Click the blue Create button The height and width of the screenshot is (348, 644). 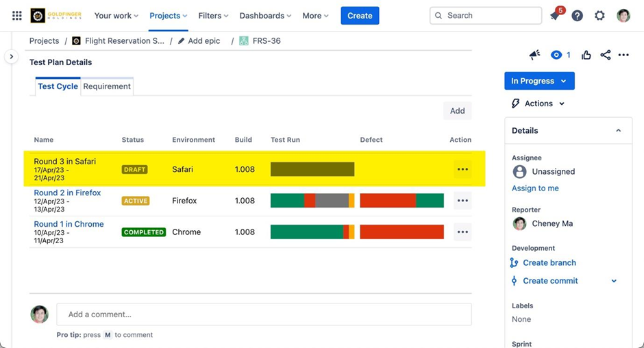click(x=360, y=16)
